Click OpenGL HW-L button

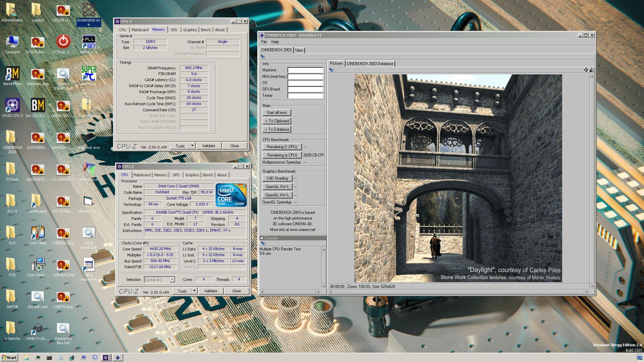tap(277, 195)
